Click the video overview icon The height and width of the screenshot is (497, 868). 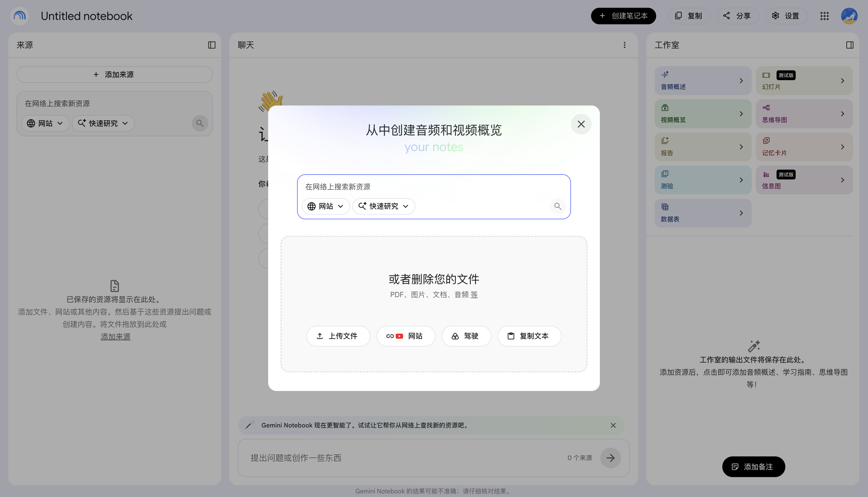point(665,108)
